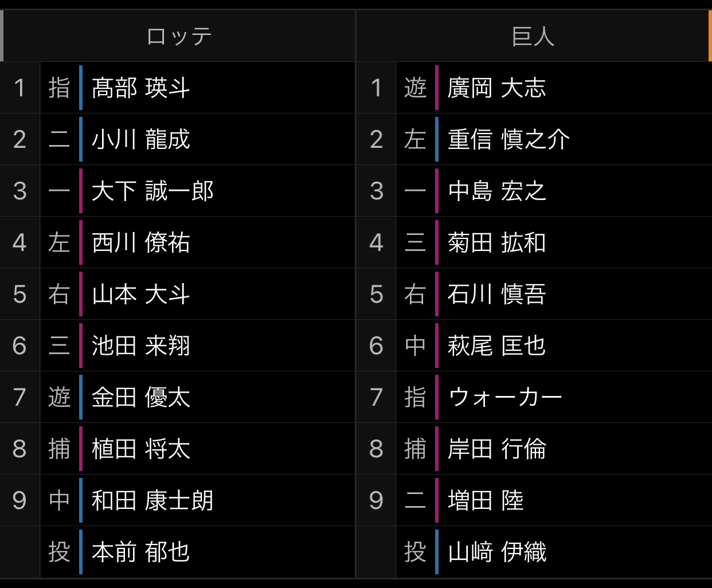Open Lotte's 山本 大斗 profile
This screenshot has height=588, width=712.
click(x=140, y=294)
